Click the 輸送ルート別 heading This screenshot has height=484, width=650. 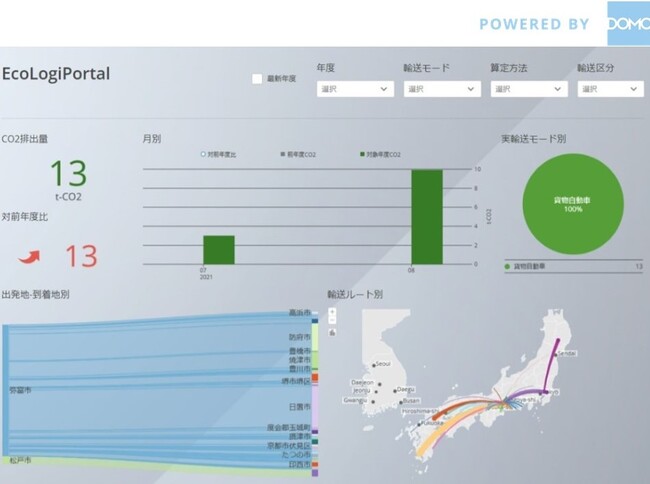point(355,295)
